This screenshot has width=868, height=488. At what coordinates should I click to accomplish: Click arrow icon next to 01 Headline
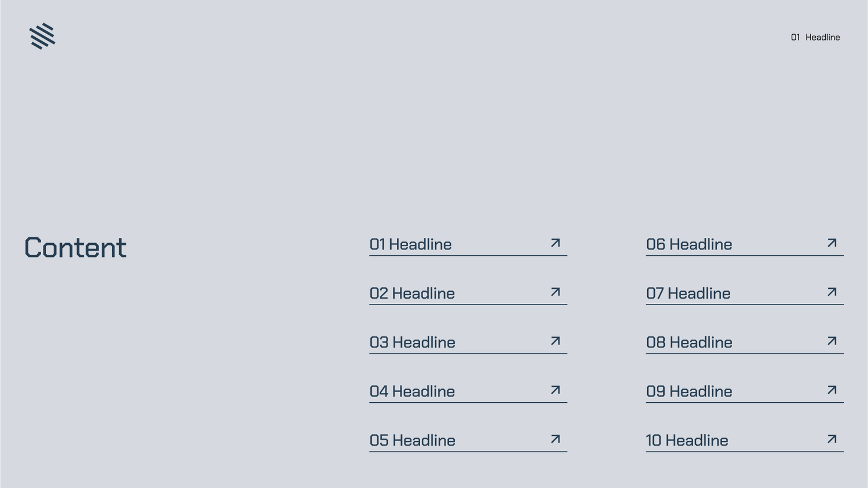point(556,243)
